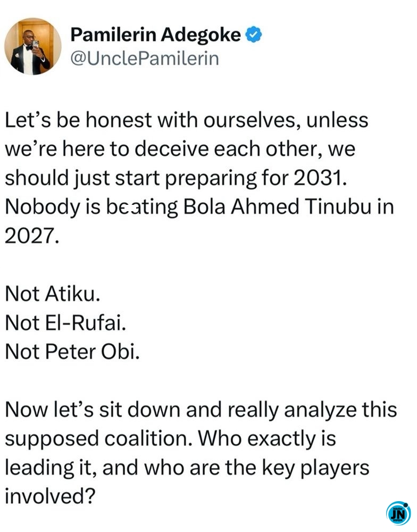
Task: Click the word "Nobody" in the tweet
Action: click(42, 206)
